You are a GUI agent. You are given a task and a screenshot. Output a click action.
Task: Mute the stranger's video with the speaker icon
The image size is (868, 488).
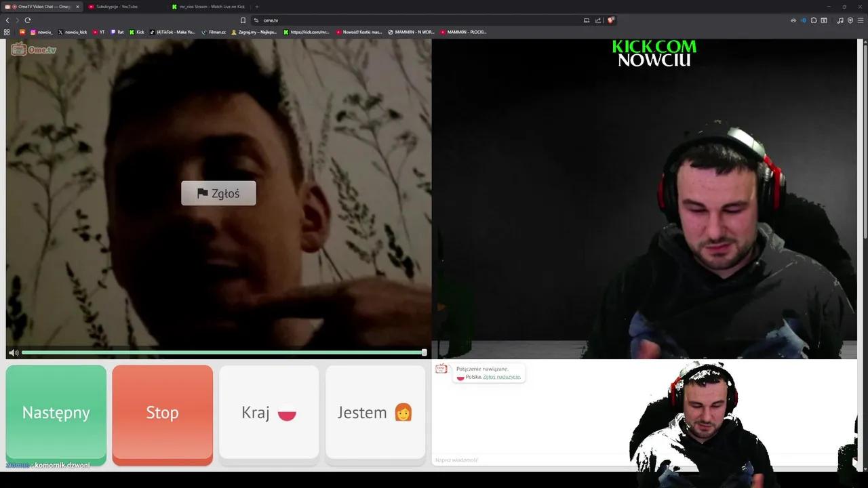coord(14,352)
